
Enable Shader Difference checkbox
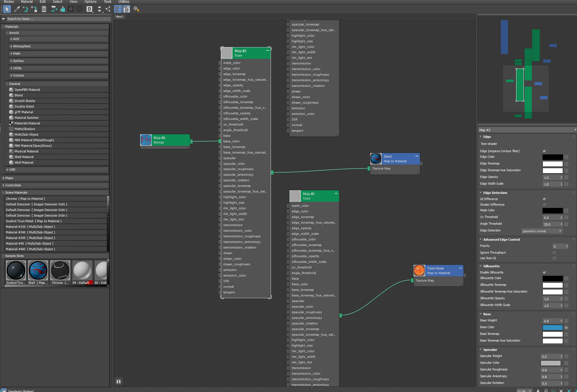(x=544, y=205)
